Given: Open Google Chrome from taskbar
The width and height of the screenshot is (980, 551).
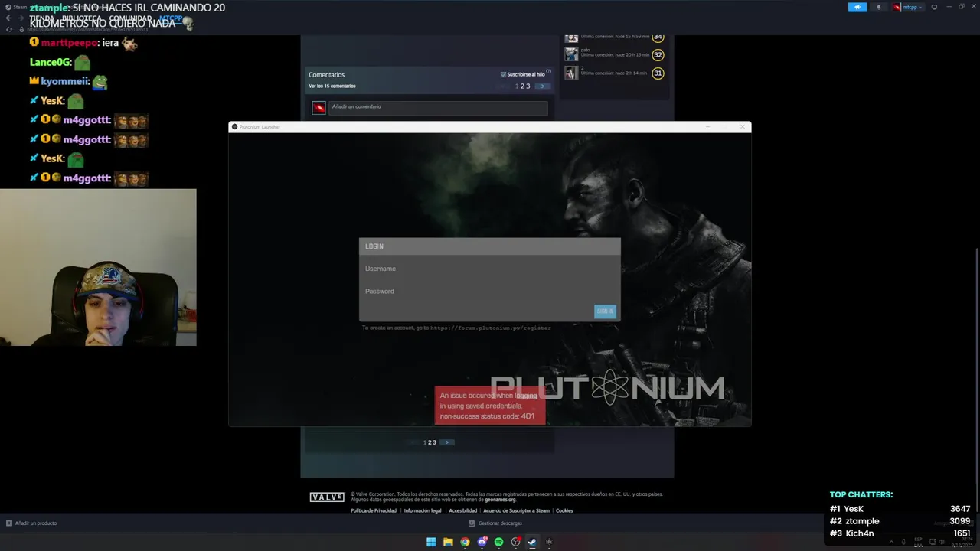Looking at the screenshot, I should (465, 542).
